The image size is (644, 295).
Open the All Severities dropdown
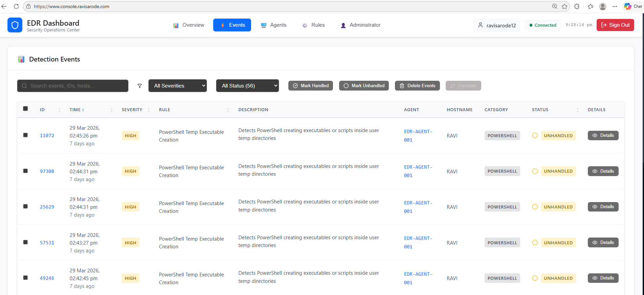[x=178, y=86]
